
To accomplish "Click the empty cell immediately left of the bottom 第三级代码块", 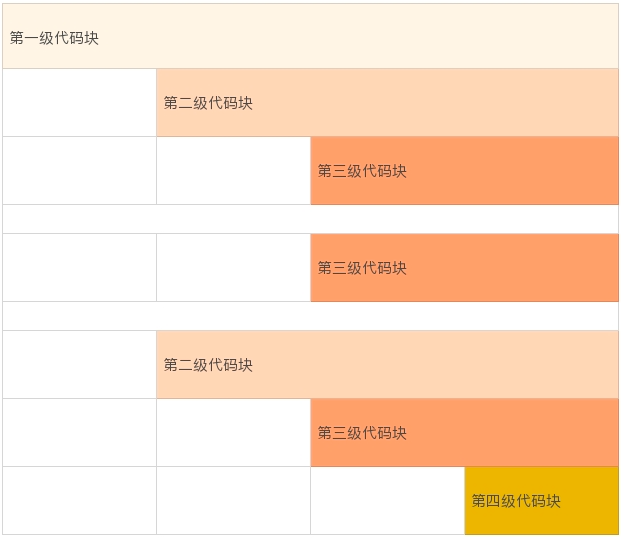I will (233, 432).
